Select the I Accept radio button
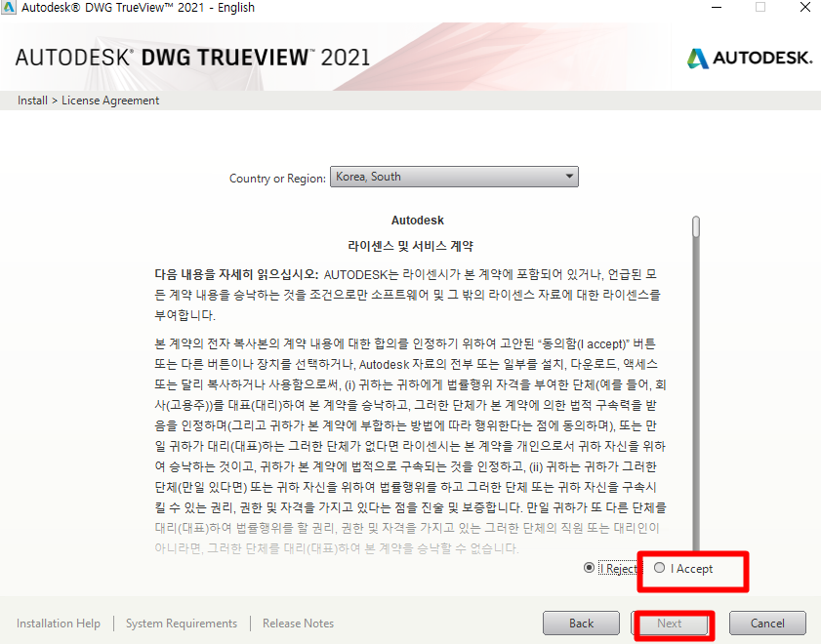The height and width of the screenshot is (644, 821). pyautogui.click(x=659, y=568)
